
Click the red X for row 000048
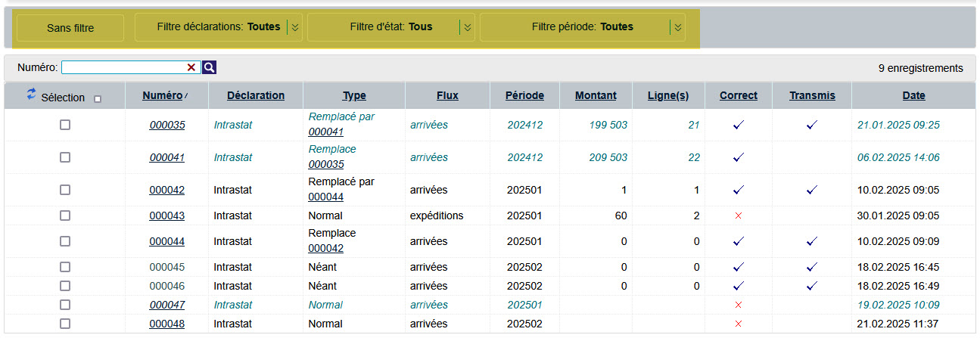(x=739, y=324)
